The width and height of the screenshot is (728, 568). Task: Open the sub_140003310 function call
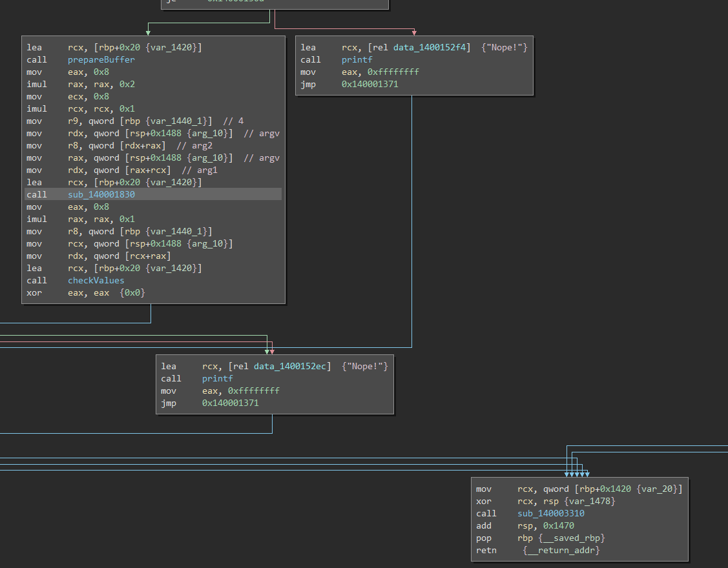click(550, 513)
